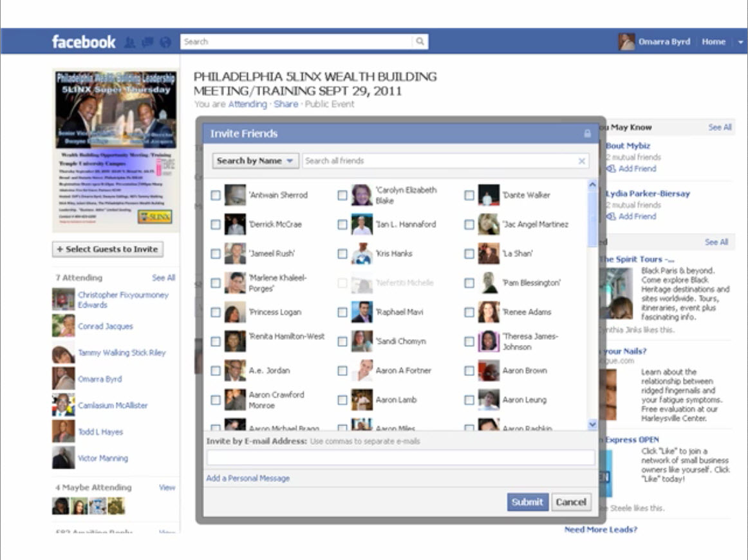748x560 pixels.
Task: Check the Jameel Rush checkbox
Action: pos(216,254)
